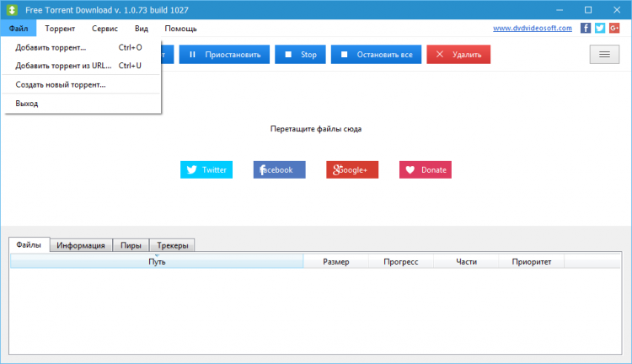
Task: Choose Добавить торрент... menu entry
Action: 82,47
